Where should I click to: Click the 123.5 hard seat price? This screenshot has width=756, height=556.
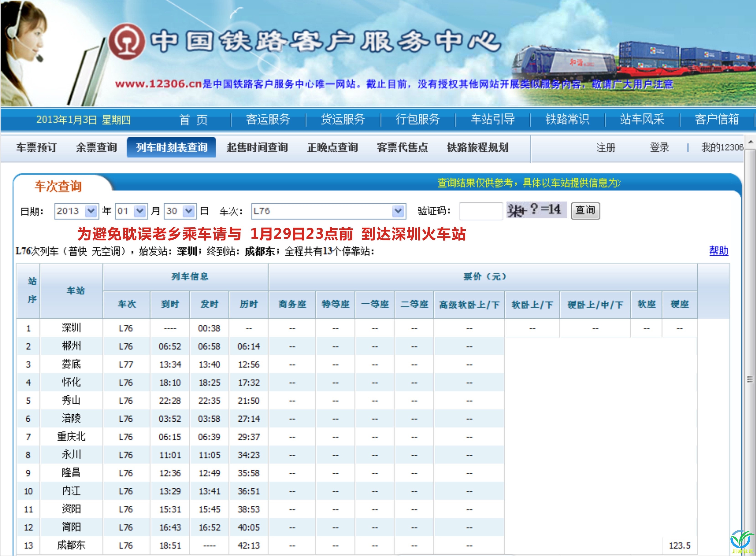[x=680, y=546]
